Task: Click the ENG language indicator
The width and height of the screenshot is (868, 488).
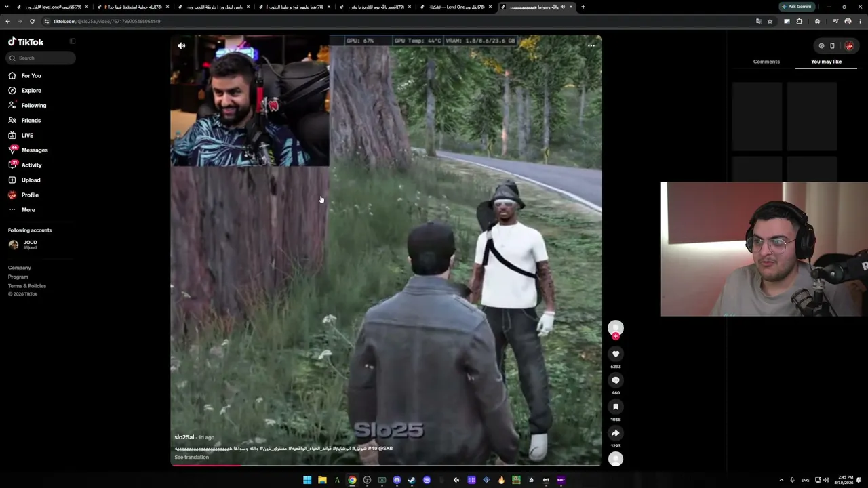Action: [805, 480]
